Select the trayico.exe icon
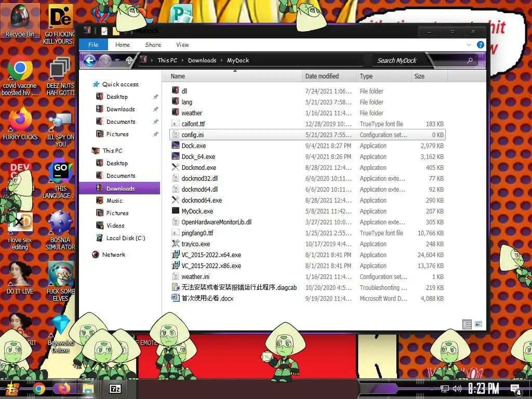 pyautogui.click(x=176, y=244)
